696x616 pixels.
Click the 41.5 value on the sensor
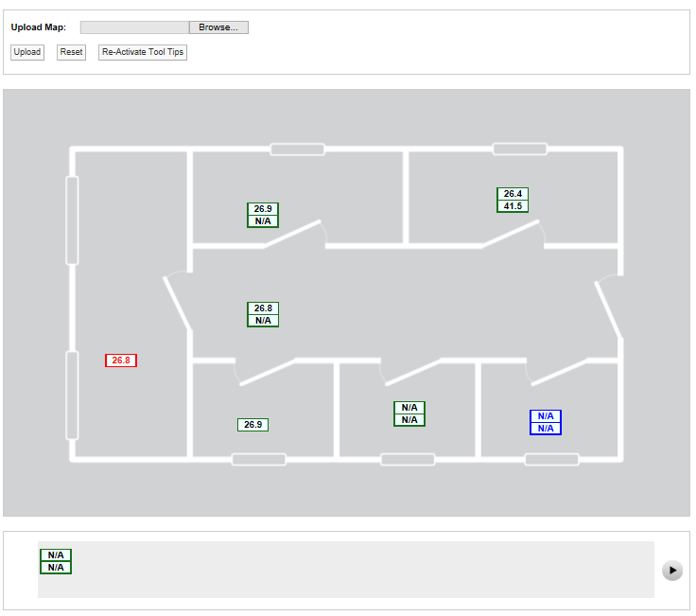tap(513, 206)
